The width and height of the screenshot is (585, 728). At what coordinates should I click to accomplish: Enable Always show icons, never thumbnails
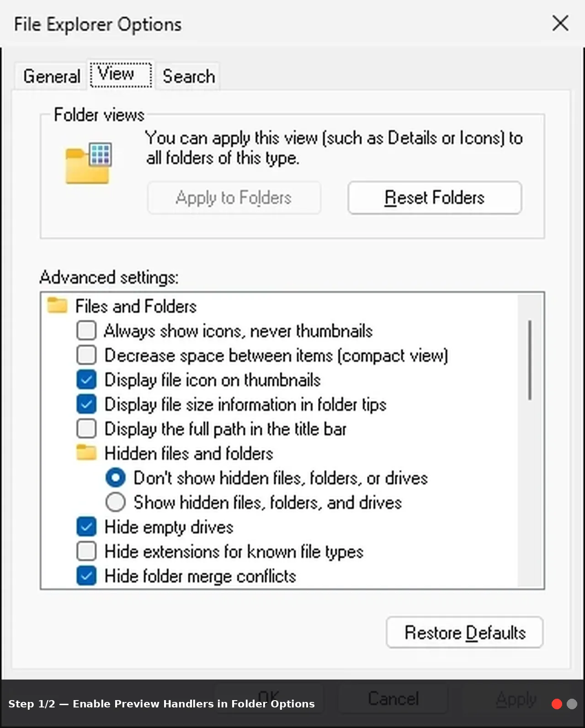(x=86, y=330)
